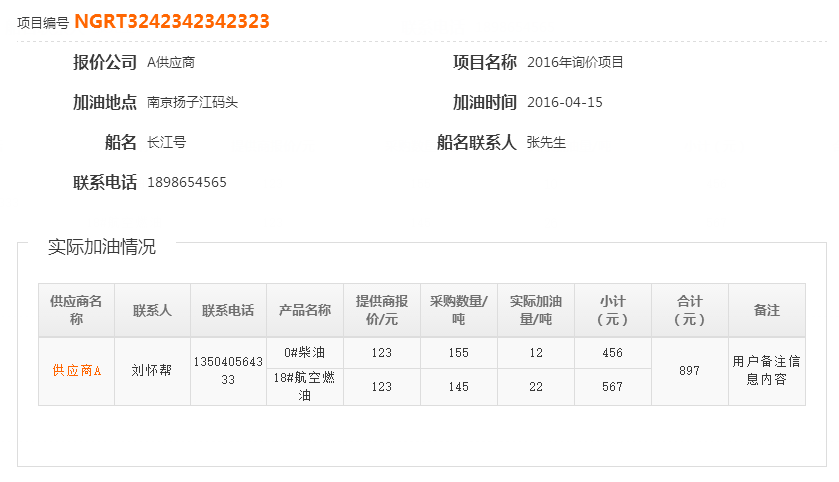Click the 实际加油情况 section title
This screenshot has height=482, width=839.
click(x=102, y=247)
